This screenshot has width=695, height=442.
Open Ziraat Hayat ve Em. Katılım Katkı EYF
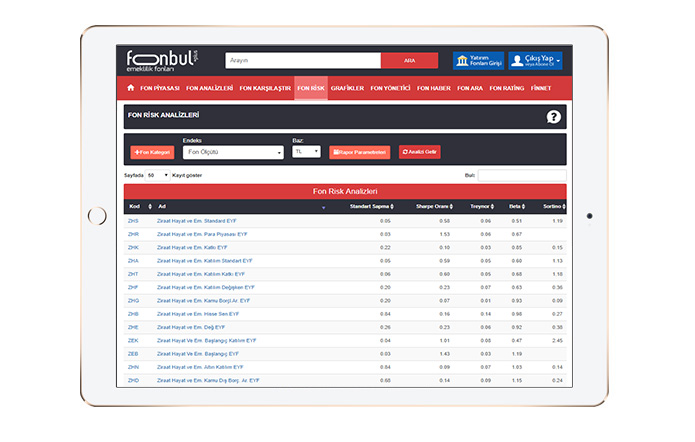(x=201, y=274)
